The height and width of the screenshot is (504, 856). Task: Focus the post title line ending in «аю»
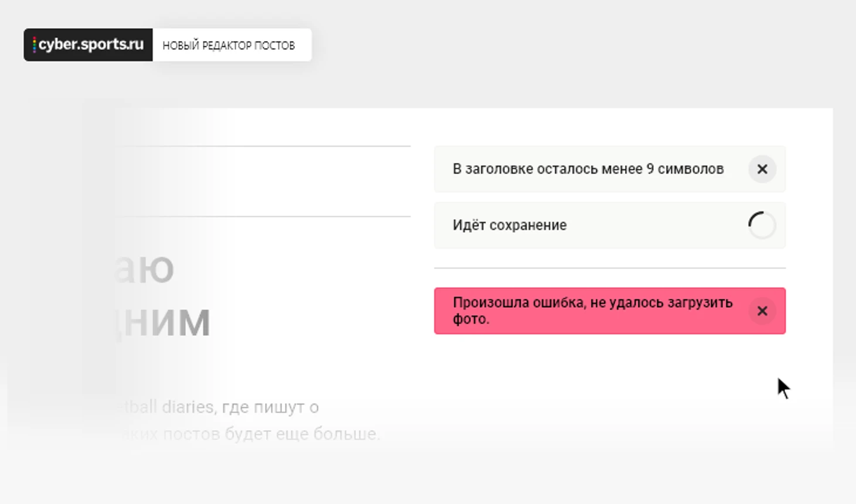[147, 268]
